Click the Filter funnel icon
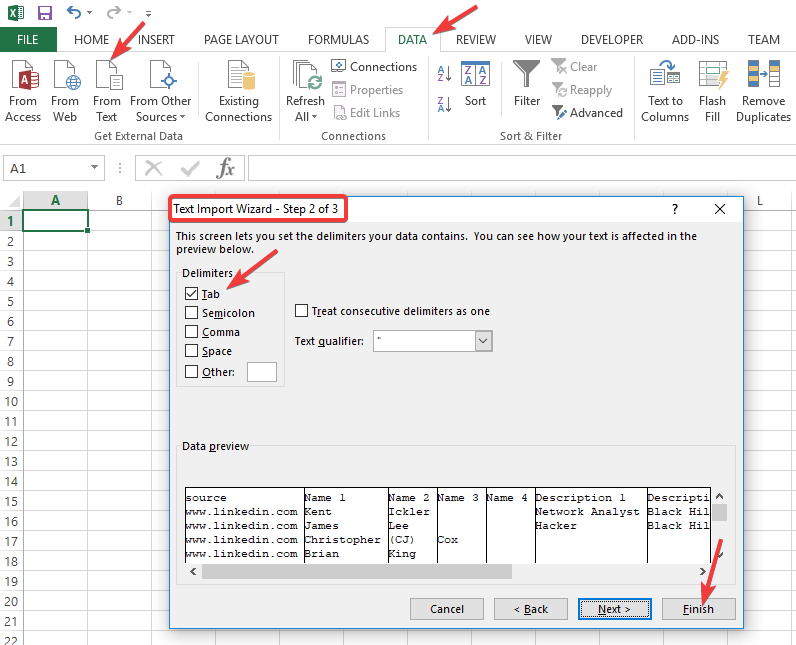Screen dimensions: 796x645 coord(527,77)
